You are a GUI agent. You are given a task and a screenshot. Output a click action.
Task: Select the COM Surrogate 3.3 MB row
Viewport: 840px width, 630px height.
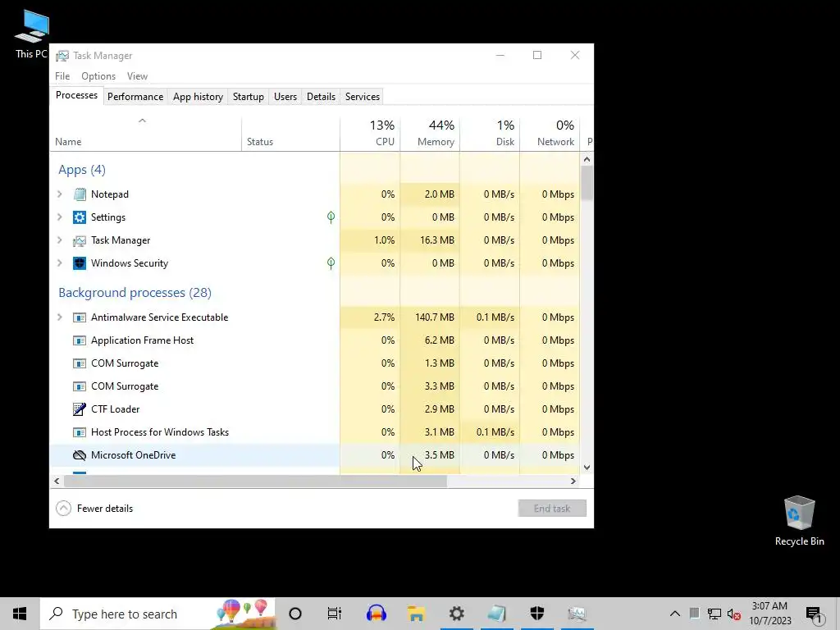pos(315,386)
